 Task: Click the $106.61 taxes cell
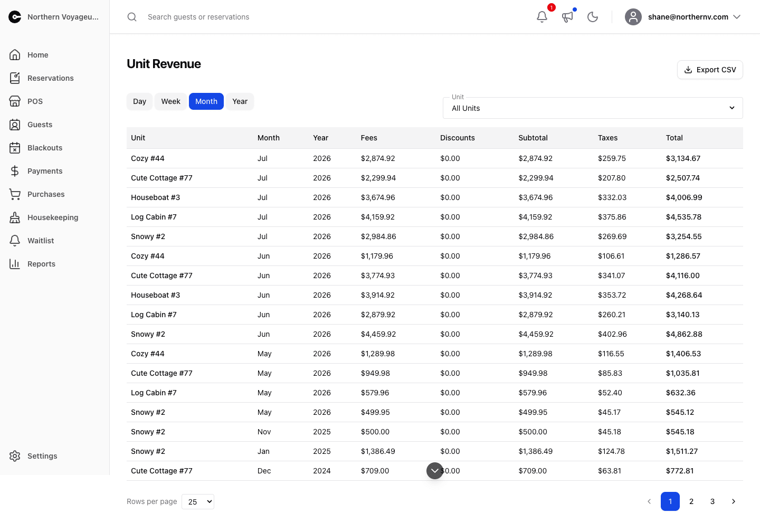(x=611, y=256)
